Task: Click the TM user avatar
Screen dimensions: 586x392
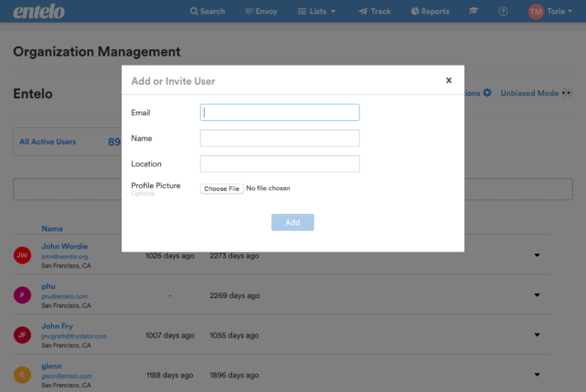Action: point(535,12)
